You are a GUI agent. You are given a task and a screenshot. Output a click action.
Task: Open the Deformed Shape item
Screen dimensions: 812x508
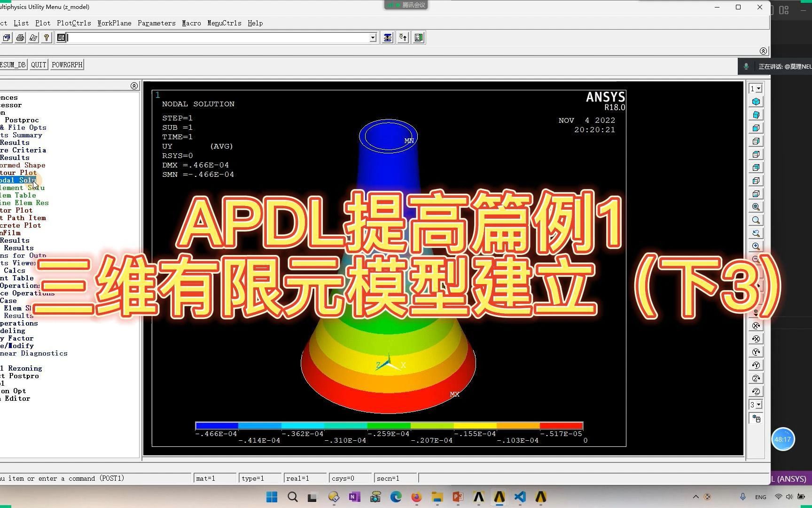pyautogui.click(x=23, y=165)
